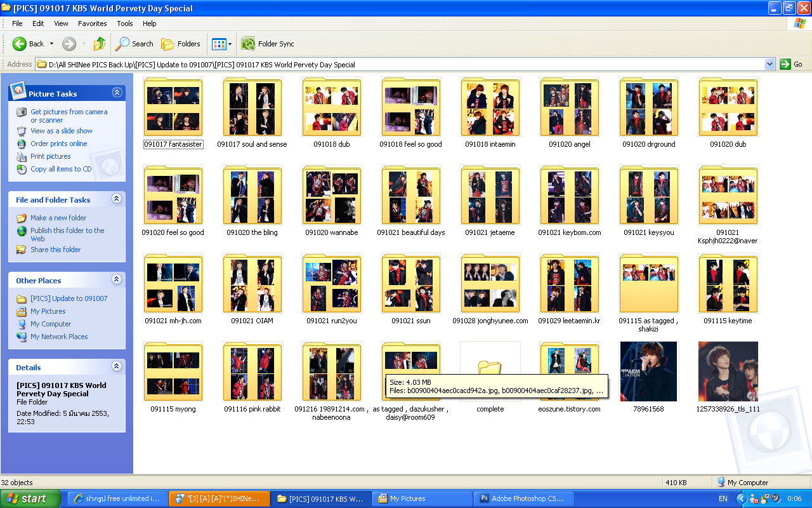812x508 pixels.
Task: Toggle the Folders pane button
Action: [x=181, y=44]
